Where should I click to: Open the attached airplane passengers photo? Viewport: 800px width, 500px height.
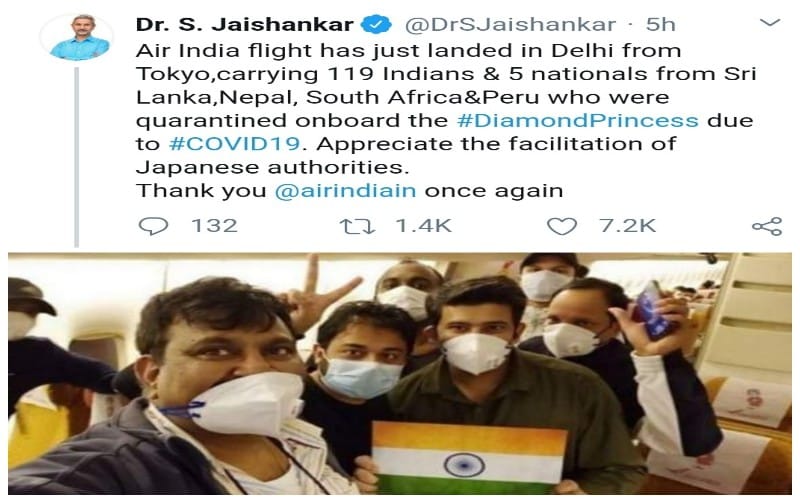(400, 373)
